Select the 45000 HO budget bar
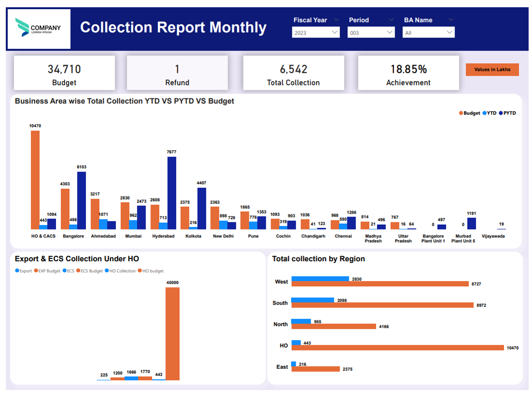This screenshot has width=532, height=417. pyautogui.click(x=172, y=334)
